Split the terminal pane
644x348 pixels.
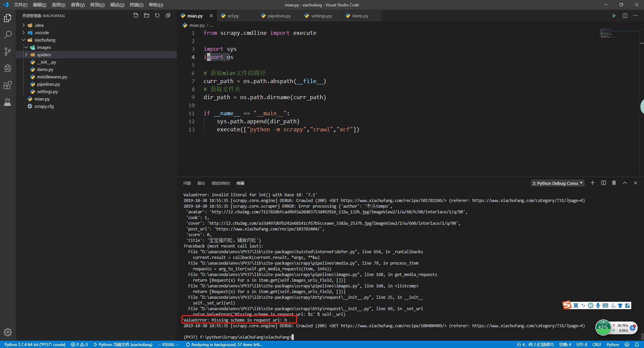click(603, 183)
